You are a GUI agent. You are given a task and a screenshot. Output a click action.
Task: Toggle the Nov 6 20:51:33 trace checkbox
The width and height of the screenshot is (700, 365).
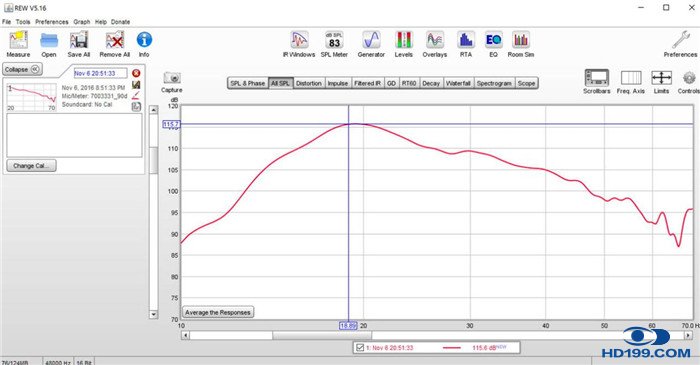(x=360, y=347)
